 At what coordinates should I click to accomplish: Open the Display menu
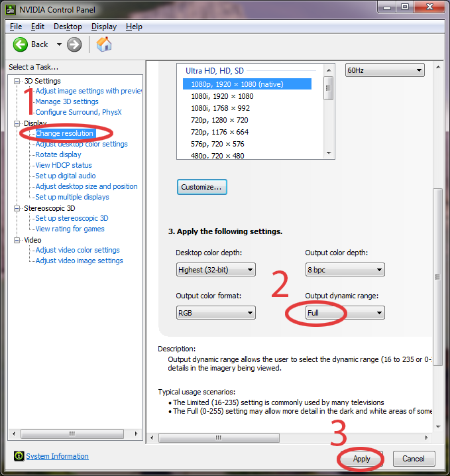(x=104, y=27)
